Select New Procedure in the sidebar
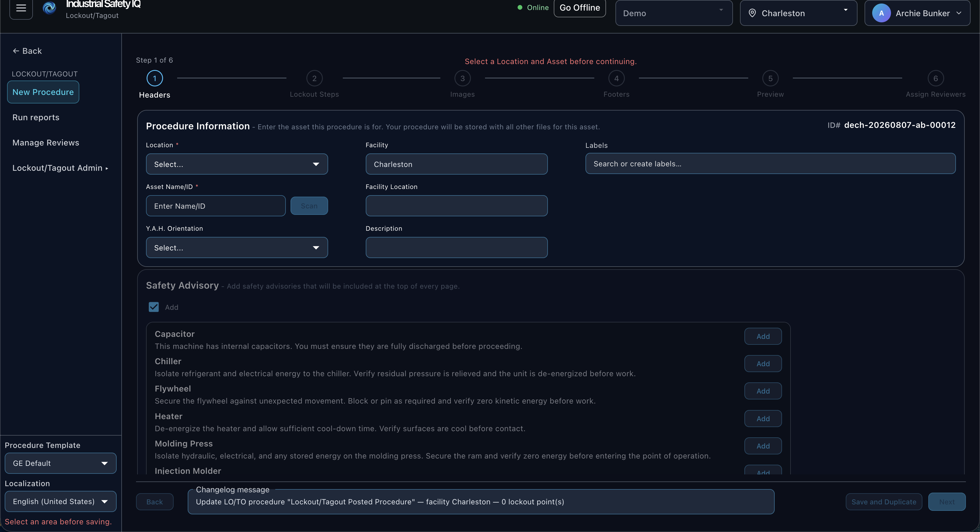This screenshot has height=532, width=980. click(43, 92)
